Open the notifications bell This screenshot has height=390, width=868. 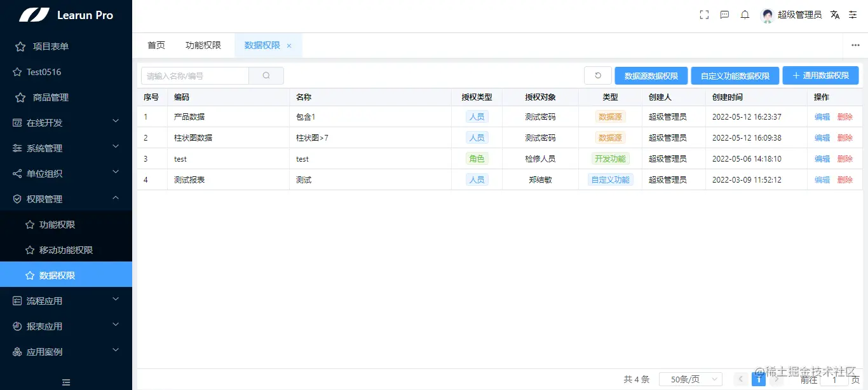(745, 15)
